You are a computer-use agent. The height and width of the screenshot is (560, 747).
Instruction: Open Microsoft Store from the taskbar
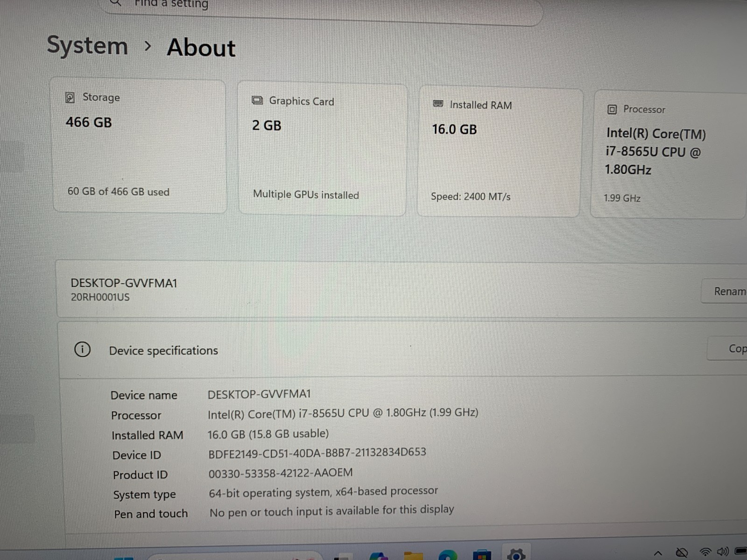click(x=482, y=555)
